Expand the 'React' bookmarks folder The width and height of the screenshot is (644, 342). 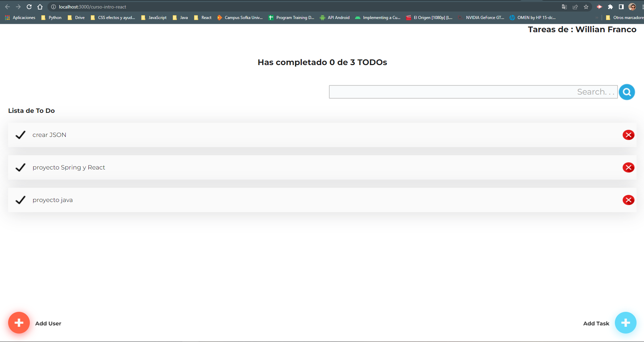pyautogui.click(x=203, y=17)
